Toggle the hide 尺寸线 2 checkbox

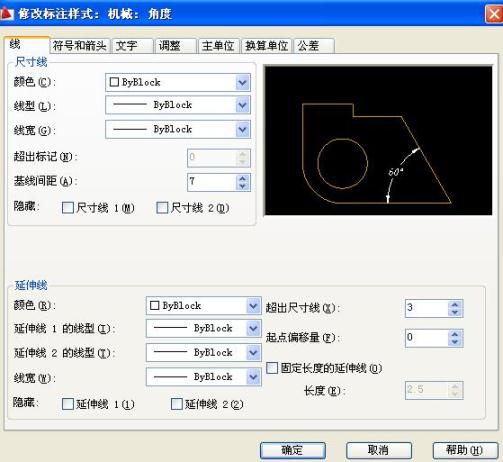162,208
